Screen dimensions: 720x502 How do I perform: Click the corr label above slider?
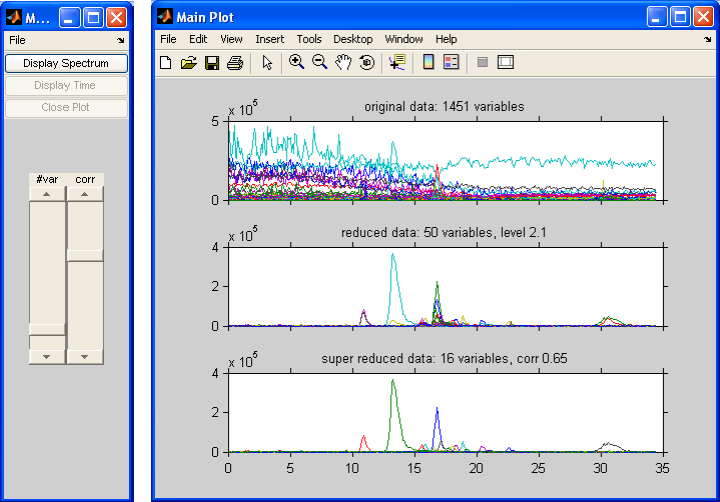[85, 180]
